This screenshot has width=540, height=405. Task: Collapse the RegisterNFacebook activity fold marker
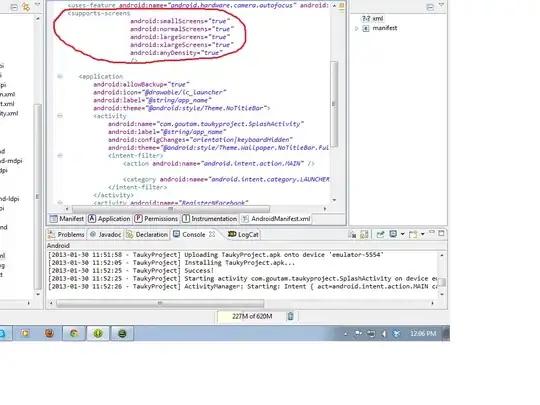pyautogui.click(x=60, y=202)
